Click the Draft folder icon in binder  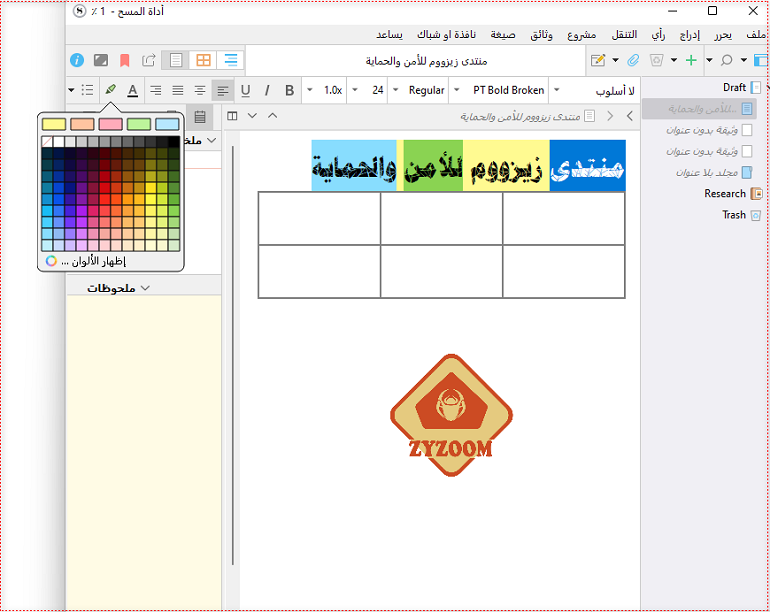pos(756,88)
